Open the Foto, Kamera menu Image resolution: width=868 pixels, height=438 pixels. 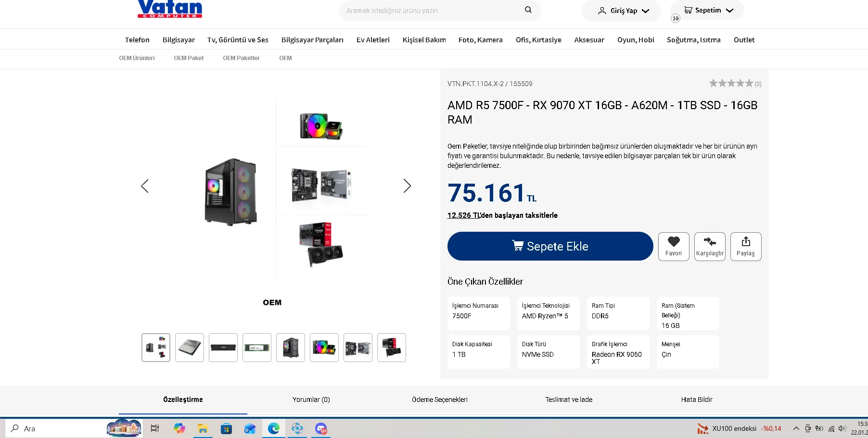pos(480,40)
